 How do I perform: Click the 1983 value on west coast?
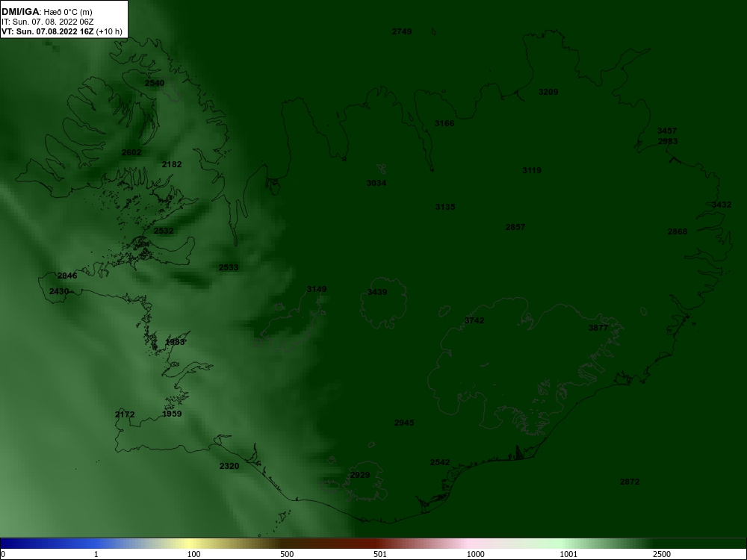tap(175, 342)
